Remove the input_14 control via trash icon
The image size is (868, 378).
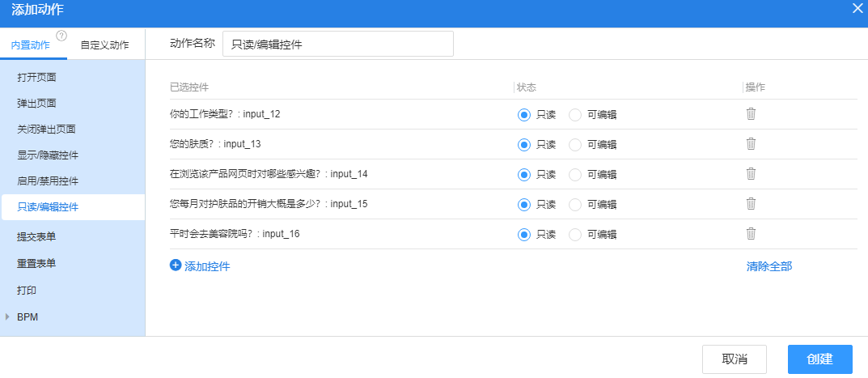tap(751, 174)
